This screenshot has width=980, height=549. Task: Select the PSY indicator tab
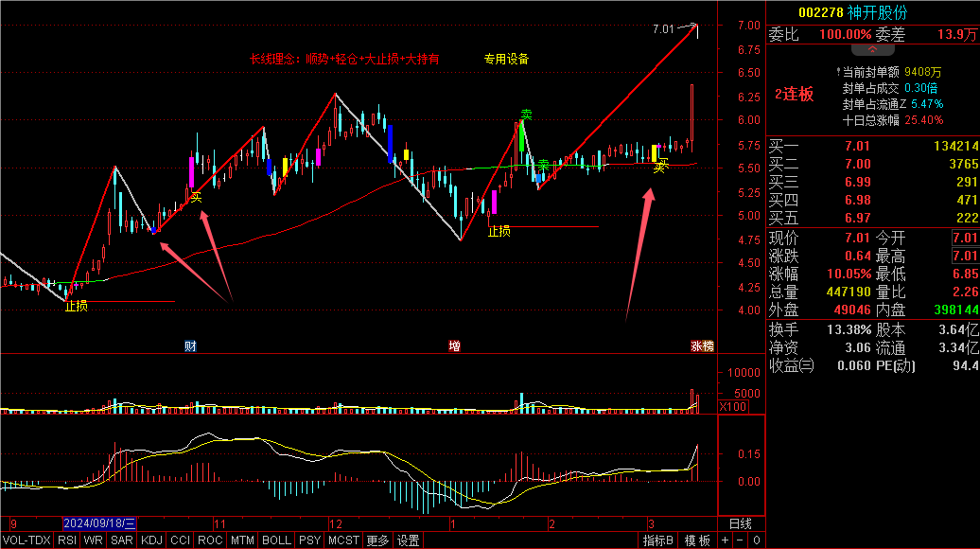309,540
